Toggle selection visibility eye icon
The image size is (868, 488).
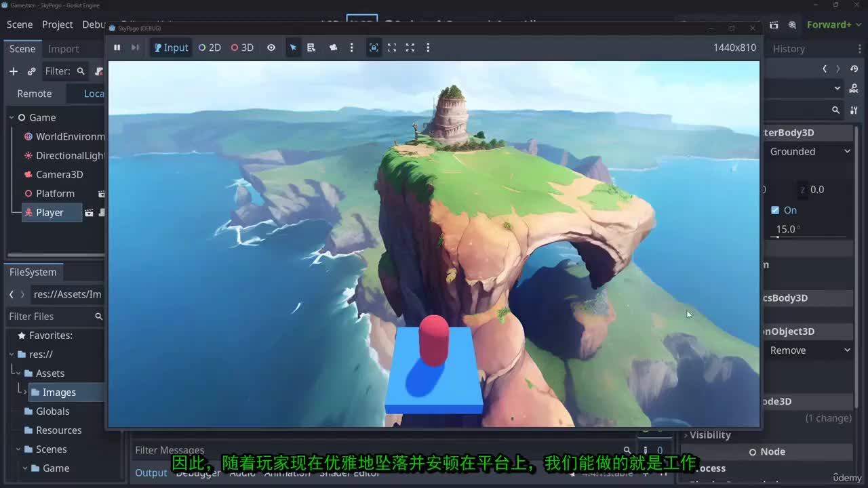271,47
